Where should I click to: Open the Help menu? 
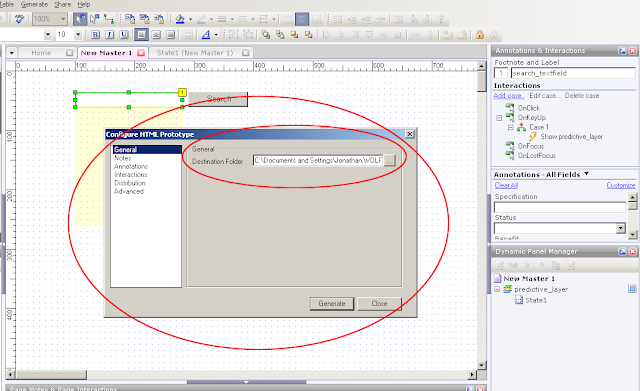[x=84, y=4]
